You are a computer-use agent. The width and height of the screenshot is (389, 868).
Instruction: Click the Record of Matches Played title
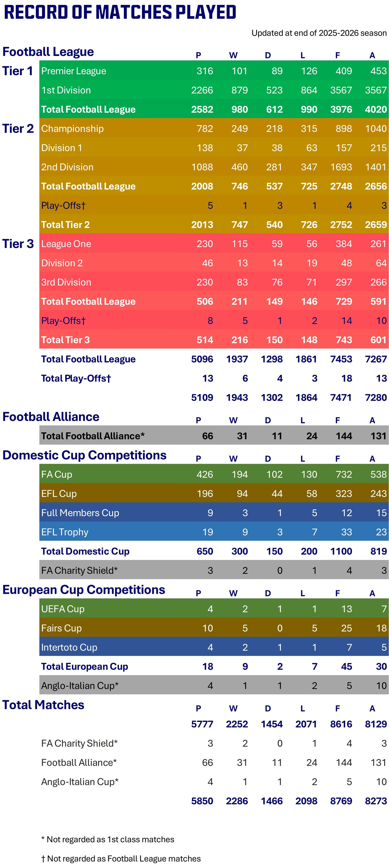(x=120, y=13)
